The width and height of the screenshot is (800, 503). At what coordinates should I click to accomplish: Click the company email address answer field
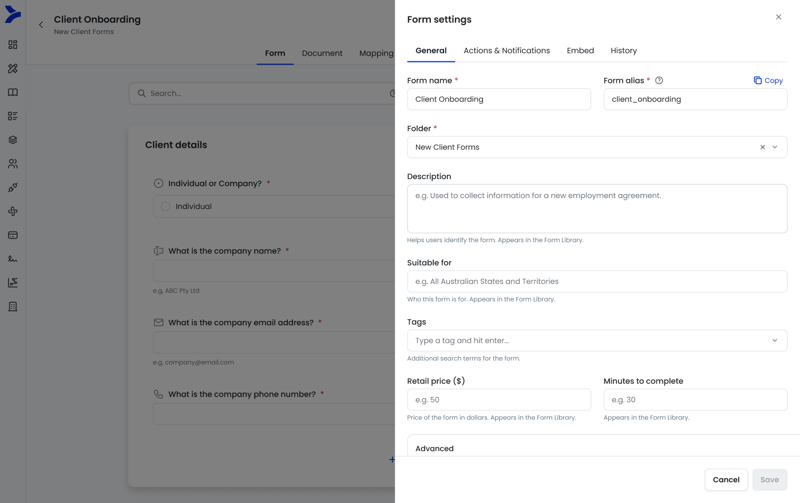(x=274, y=342)
